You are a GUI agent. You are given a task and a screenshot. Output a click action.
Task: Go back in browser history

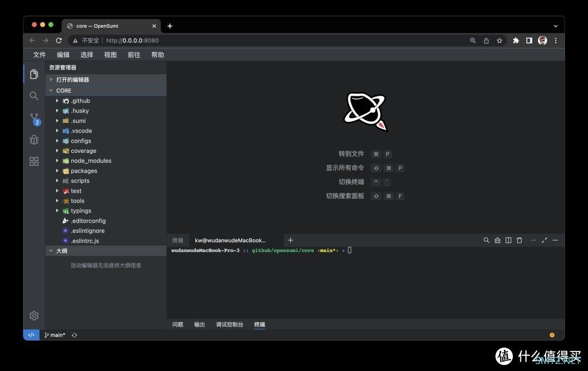pos(32,40)
